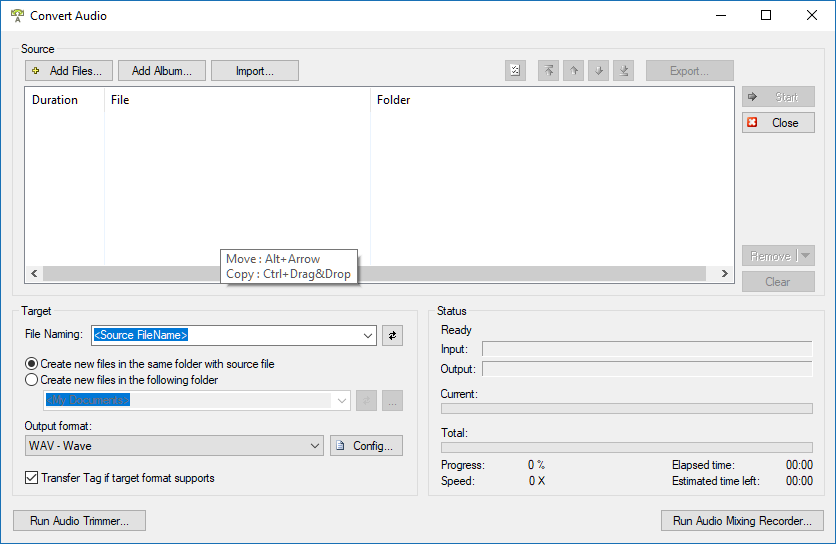Open the Add Album dialog
836x544 pixels.
[162, 71]
